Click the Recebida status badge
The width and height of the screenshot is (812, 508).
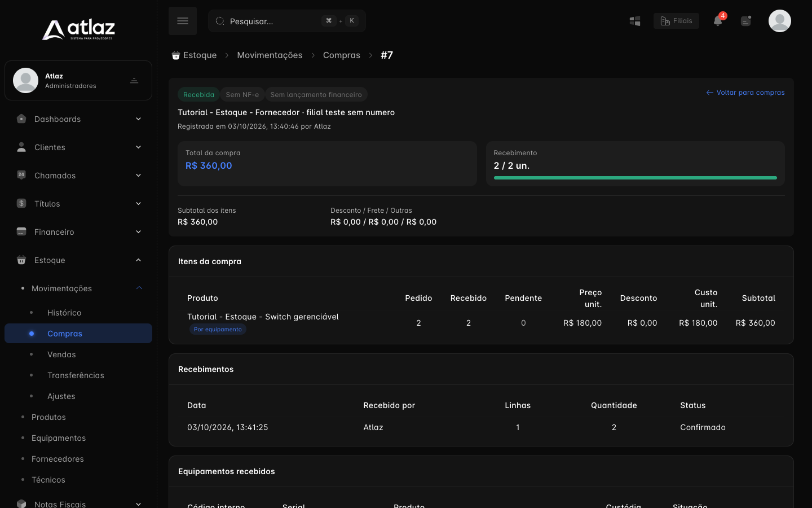(198, 95)
